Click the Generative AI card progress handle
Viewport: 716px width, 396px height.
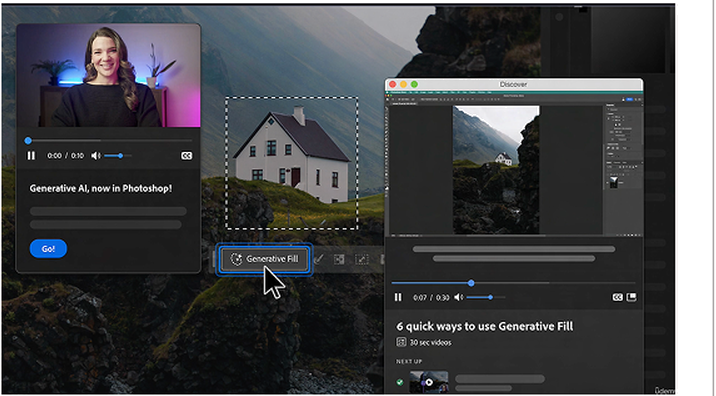pyautogui.click(x=28, y=141)
